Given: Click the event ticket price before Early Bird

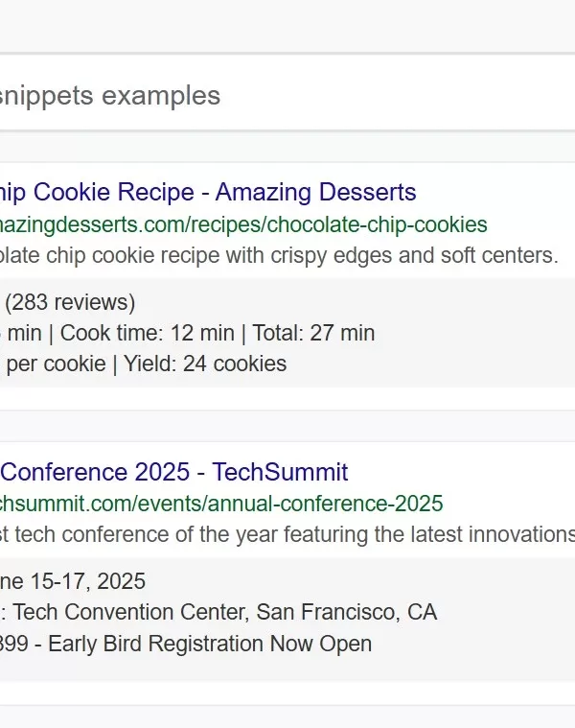Looking at the screenshot, I should click(x=14, y=644).
